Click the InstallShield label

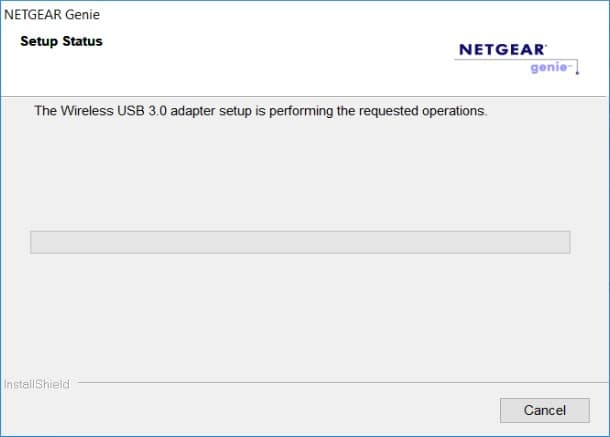37,384
